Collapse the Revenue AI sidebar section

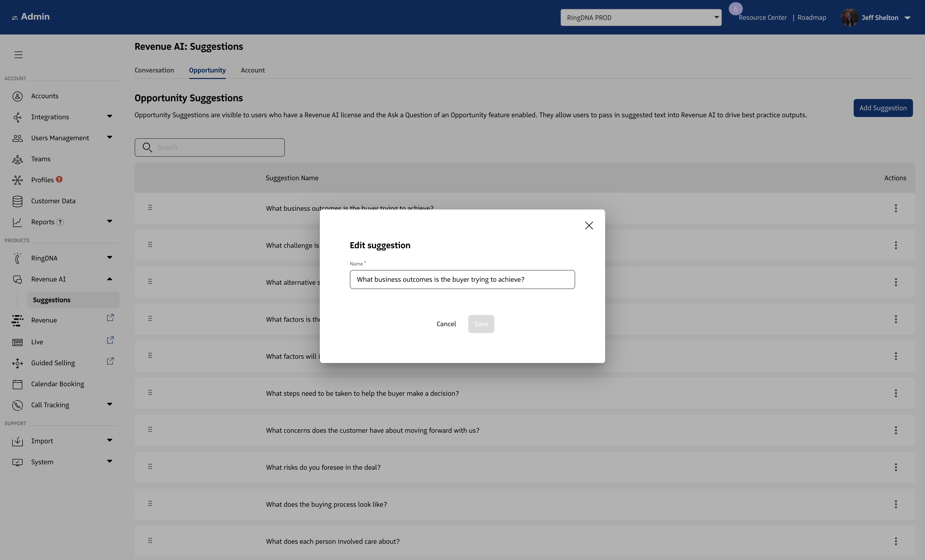(x=110, y=279)
